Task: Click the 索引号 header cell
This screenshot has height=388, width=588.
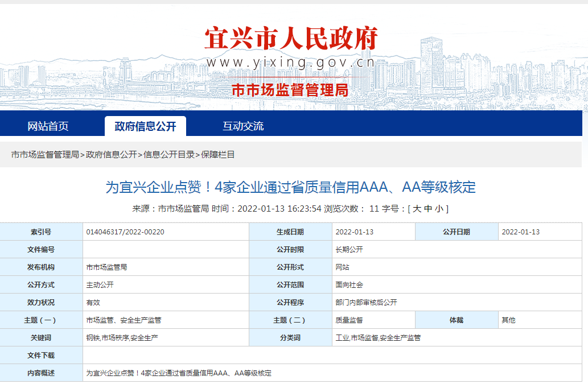Action: point(41,232)
